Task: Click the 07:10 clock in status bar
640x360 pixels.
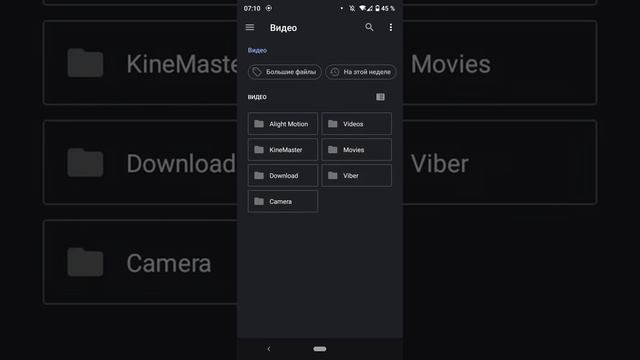Action: coord(252,8)
